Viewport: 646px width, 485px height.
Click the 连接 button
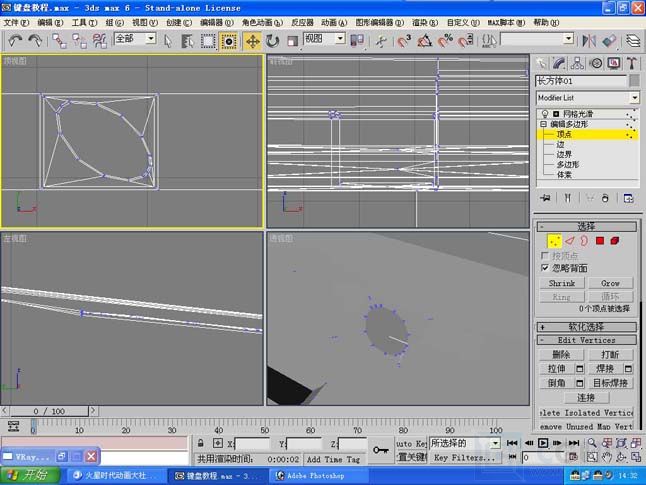point(586,398)
